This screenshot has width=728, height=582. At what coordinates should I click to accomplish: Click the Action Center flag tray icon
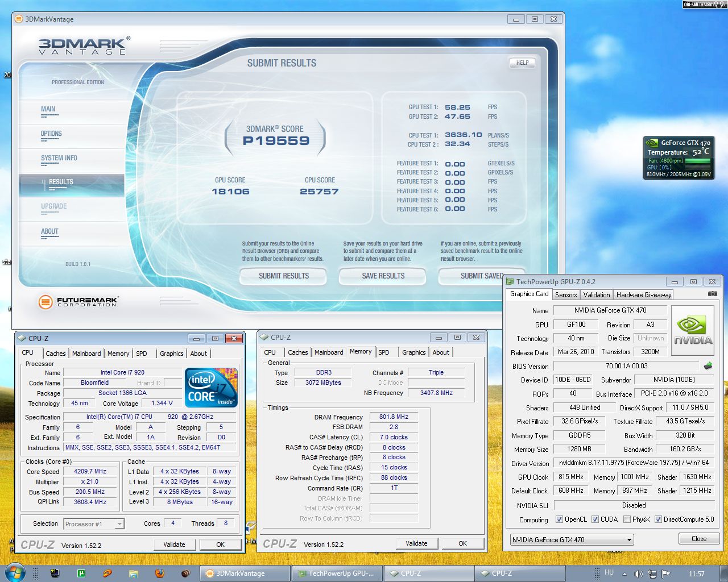[666, 573]
